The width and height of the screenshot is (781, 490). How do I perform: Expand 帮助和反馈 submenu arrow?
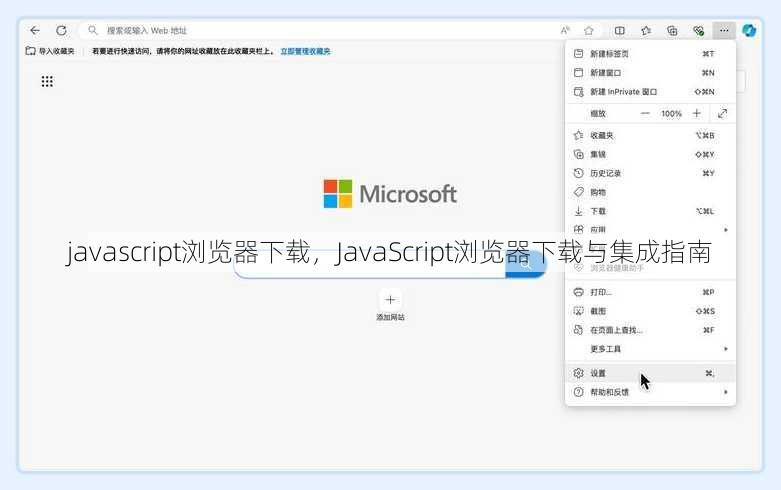(726, 392)
